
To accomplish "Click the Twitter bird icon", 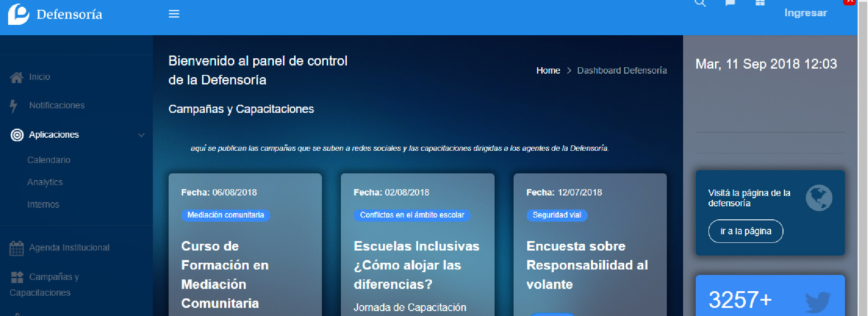I will click(x=817, y=302).
